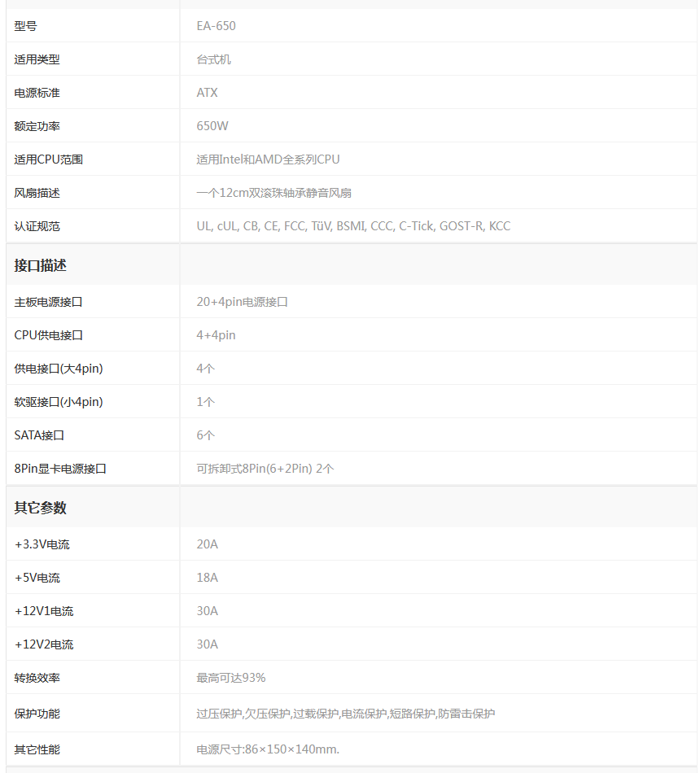Viewport: 700px width, 773px height.
Task: Click the 风扇描述 label
Action: [x=37, y=193]
